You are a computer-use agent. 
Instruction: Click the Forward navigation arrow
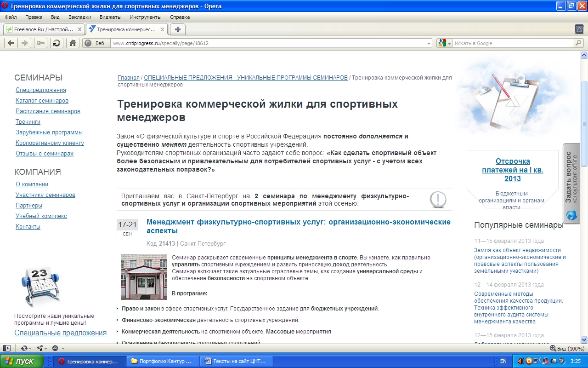click(x=25, y=43)
